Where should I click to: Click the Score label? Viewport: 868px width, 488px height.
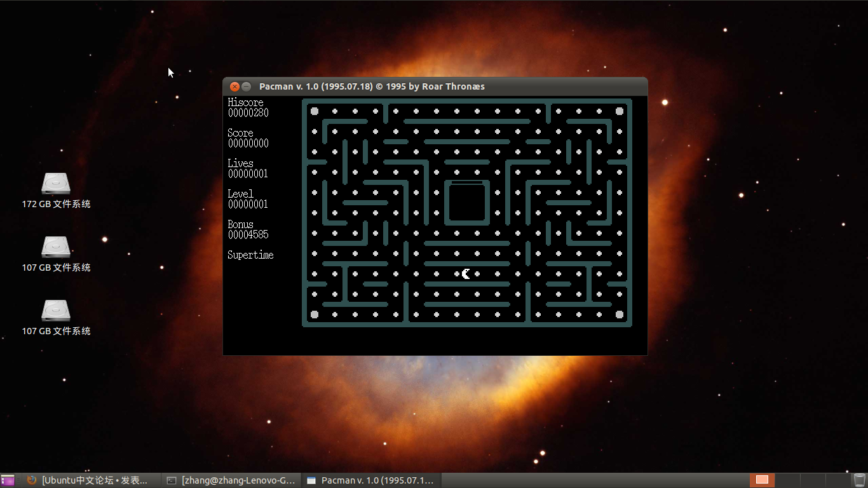pyautogui.click(x=240, y=133)
